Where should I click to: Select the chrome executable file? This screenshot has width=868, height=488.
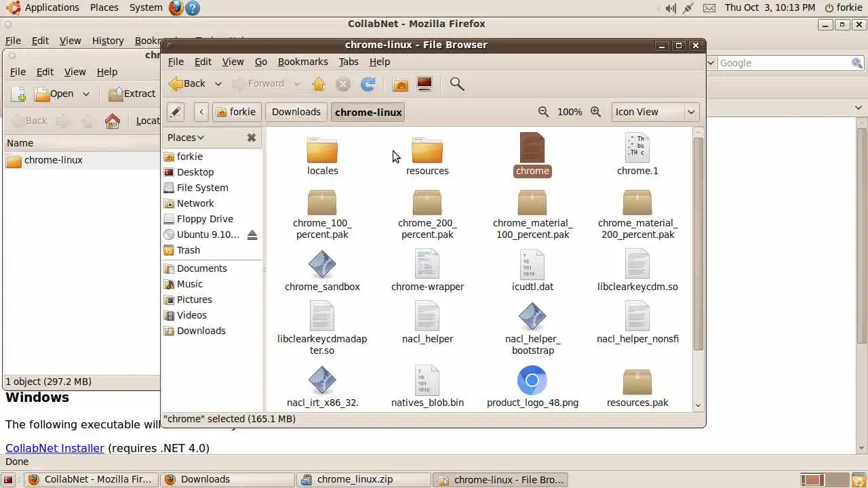click(532, 155)
